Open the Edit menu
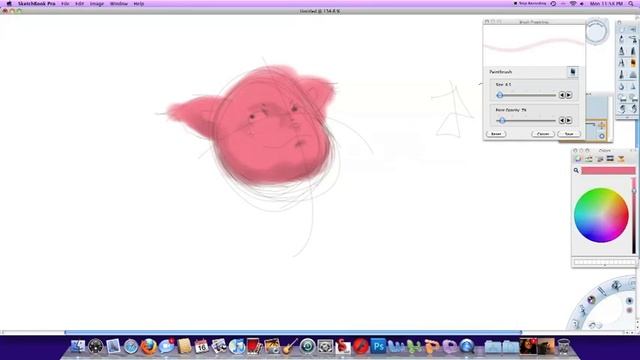 click(80, 4)
